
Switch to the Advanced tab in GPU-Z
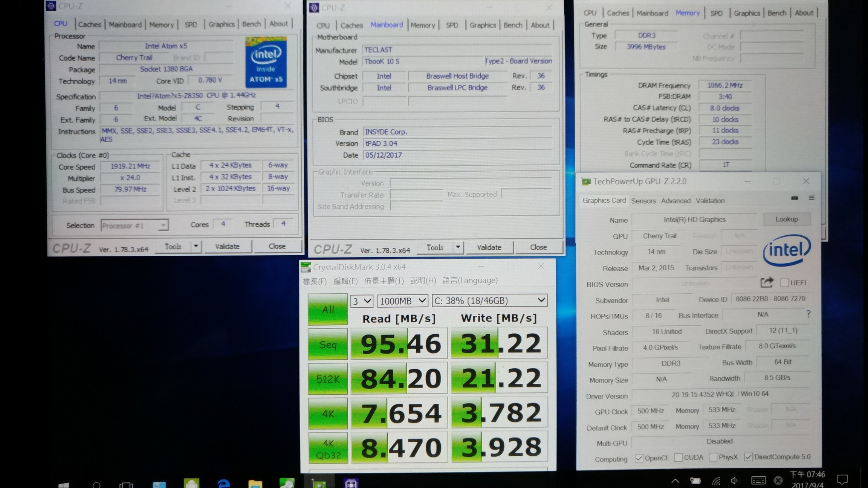click(x=676, y=201)
